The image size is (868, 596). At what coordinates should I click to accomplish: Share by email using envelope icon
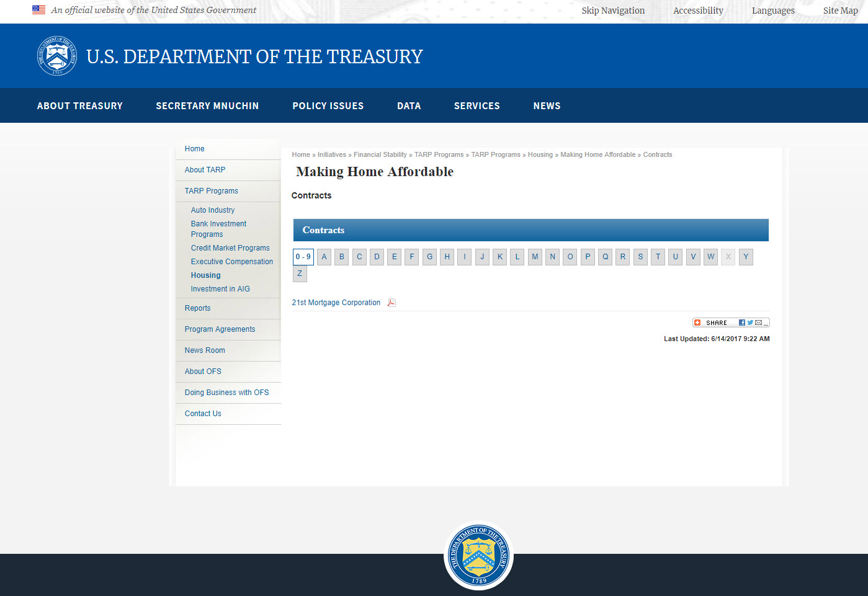758,322
